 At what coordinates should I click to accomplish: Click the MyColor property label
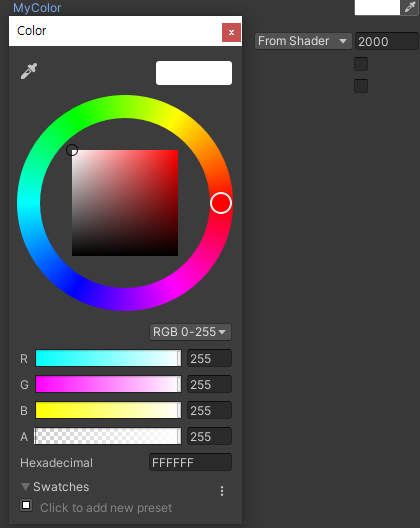point(37,8)
